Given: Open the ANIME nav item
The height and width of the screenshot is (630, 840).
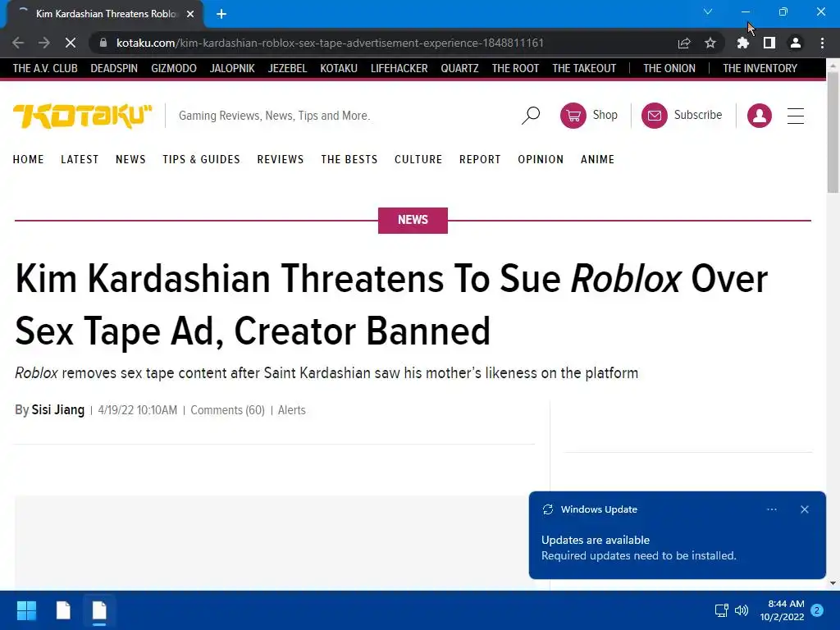Looking at the screenshot, I should coord(597,160).
